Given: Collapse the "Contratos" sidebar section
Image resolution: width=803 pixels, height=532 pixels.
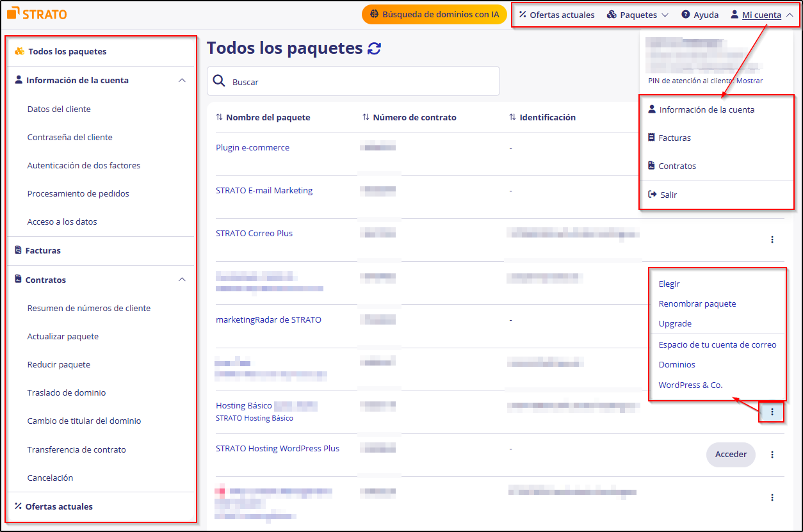Looking at the screenshot, I should coord(182,279).
